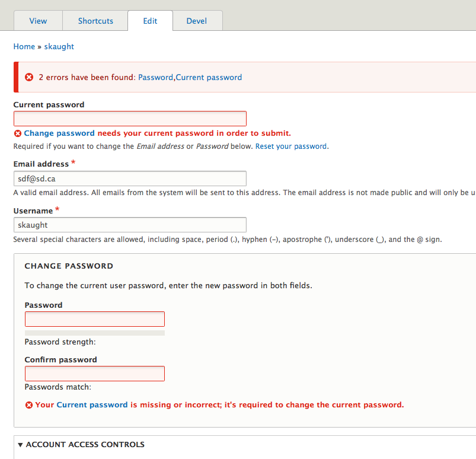The width and height of the screenshot is (476, 459).
Task: Collapse the Account Access Controls section
Action: coord(81,444)
